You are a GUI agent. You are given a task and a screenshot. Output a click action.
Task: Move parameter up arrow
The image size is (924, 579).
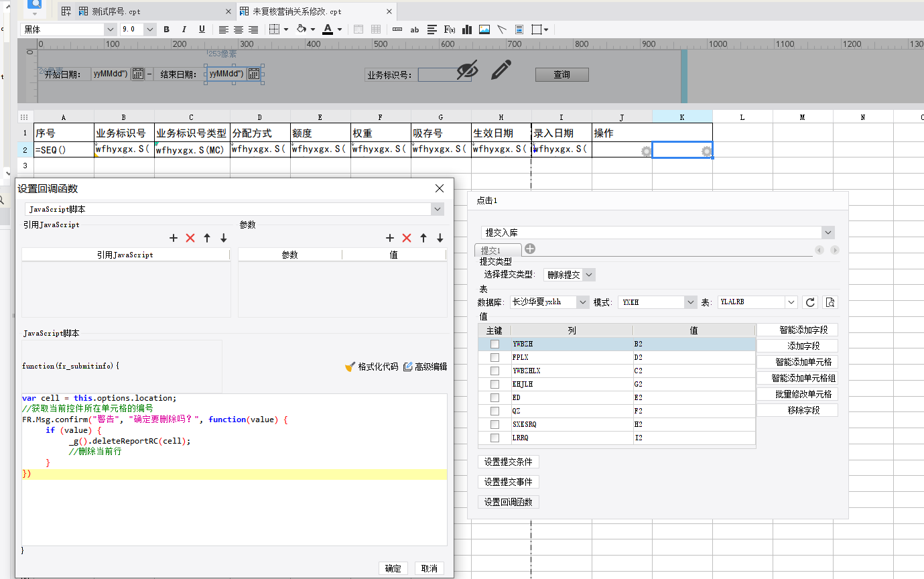coord(423,238)
